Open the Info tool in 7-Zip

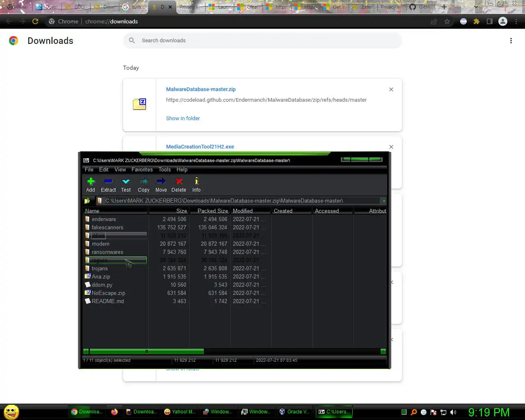pyautogui.click(x=196, y=185)
